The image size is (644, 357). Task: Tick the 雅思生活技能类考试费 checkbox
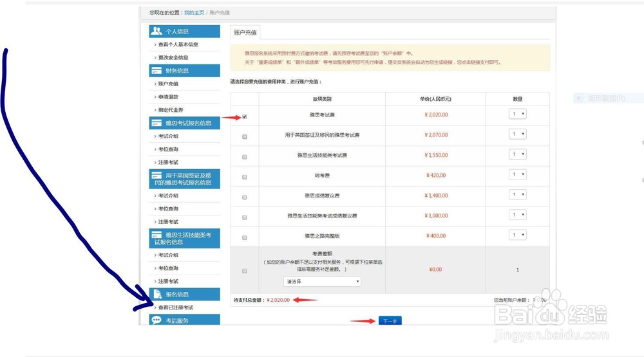click(x=245, y=157)
